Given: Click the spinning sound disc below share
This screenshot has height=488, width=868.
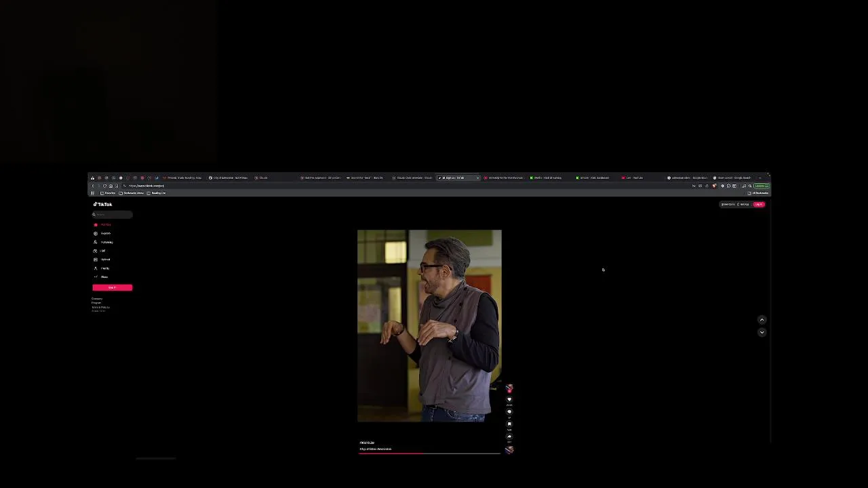Looking at the screenshot, I should (509, 450).
